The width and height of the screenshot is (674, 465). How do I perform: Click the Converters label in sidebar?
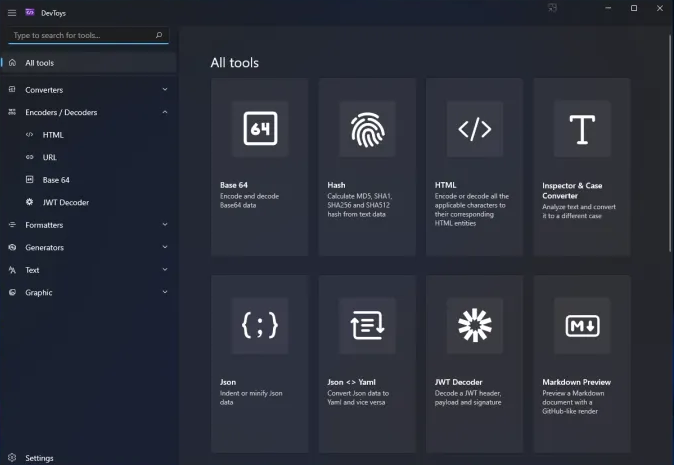coord(44,90)
